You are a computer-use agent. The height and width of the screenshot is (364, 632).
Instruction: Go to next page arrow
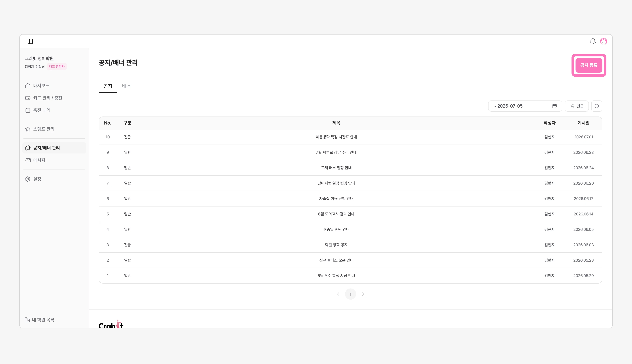click(x=363, y=294)
